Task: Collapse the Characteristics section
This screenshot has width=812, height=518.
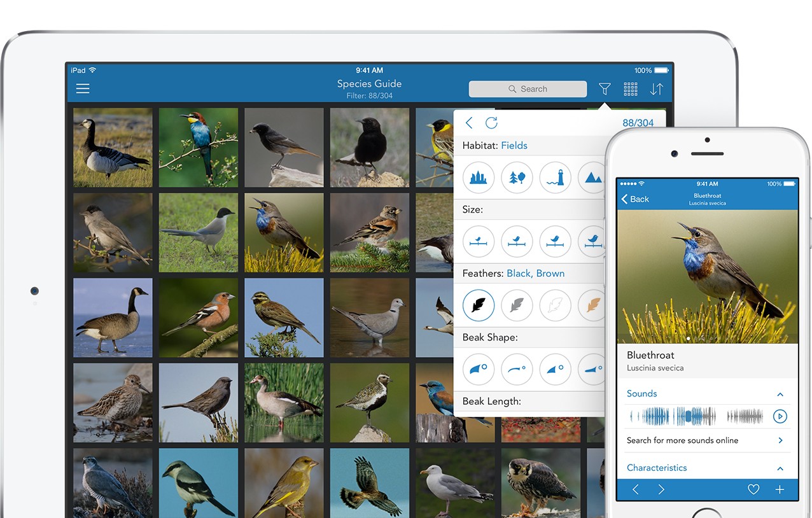Action: click(780, 468)
